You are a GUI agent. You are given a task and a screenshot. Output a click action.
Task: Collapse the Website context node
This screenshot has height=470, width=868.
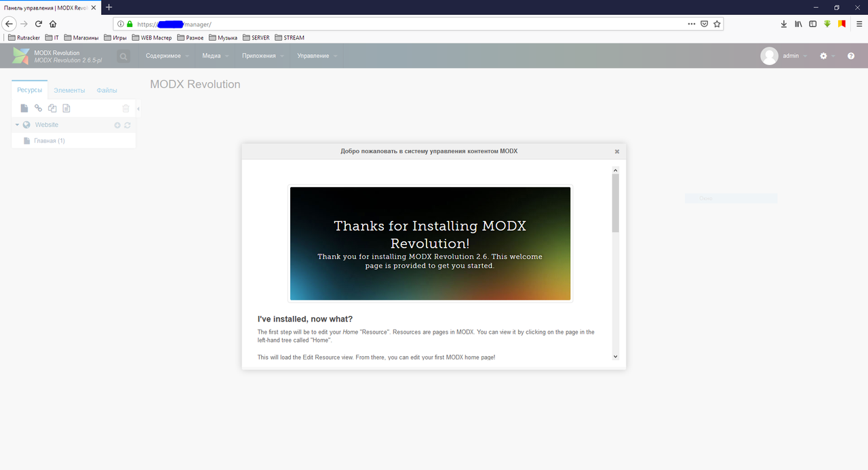[17, 125]
